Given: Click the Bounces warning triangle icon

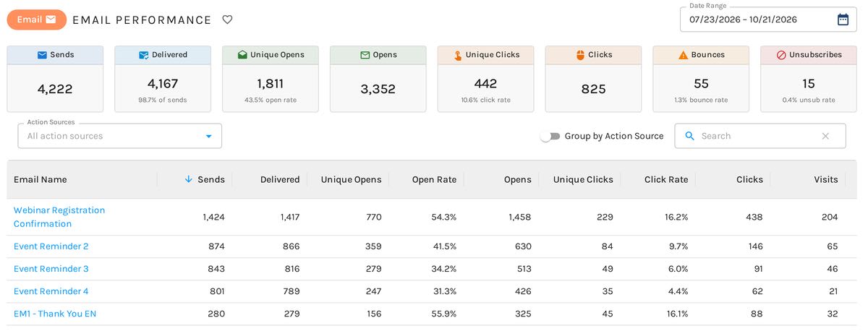Looking at the screenshot, I should click(683, 55).
